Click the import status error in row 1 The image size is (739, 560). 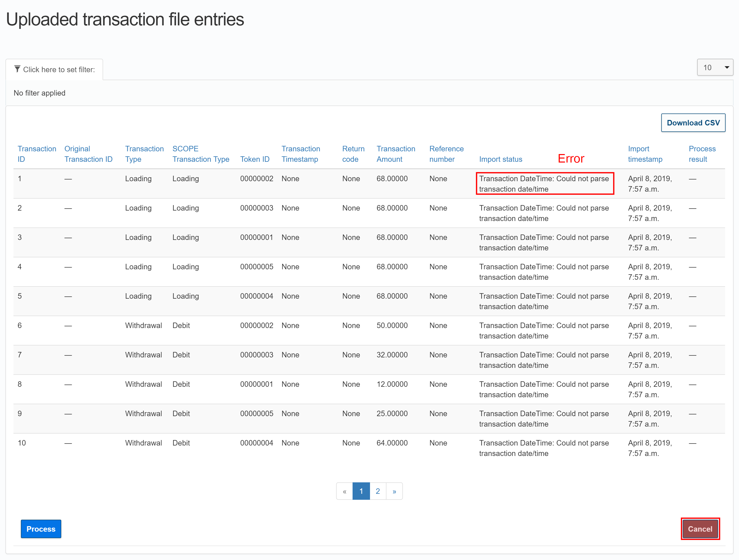click(x=544, y=184)
